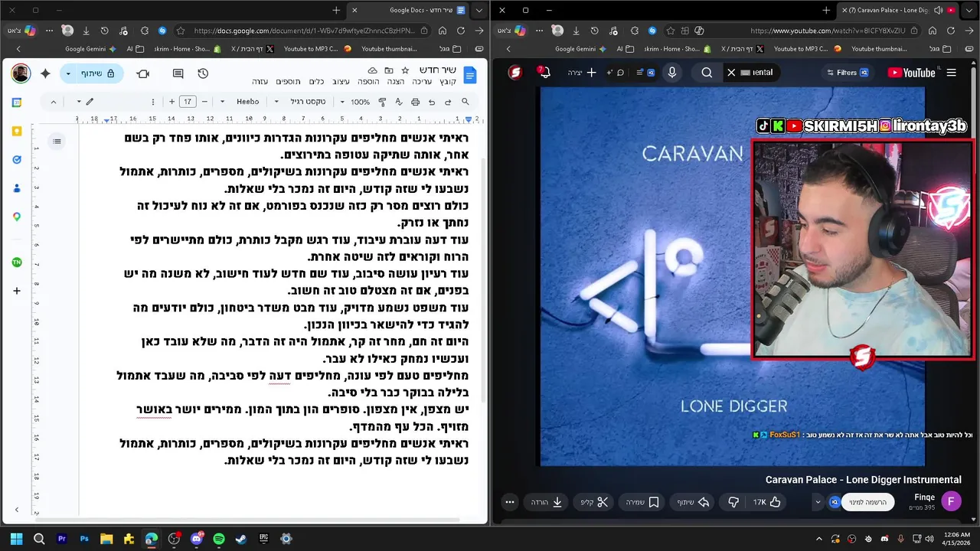Open the Meet camera icon in Docs
980x551 pixels.
tap(143, 73)
